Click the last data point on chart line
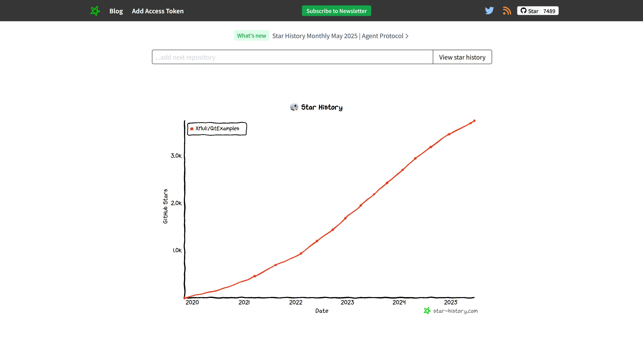 474,121
